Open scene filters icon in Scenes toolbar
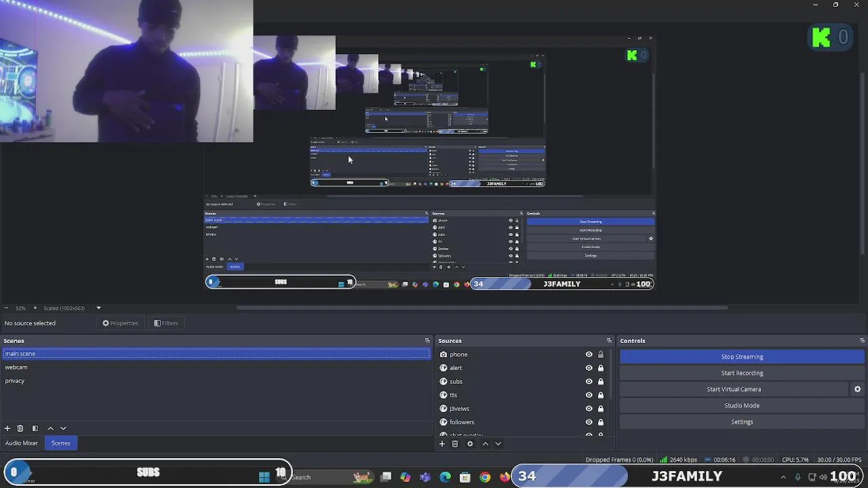This screenshot has width=868, height=488. (35, 428)
